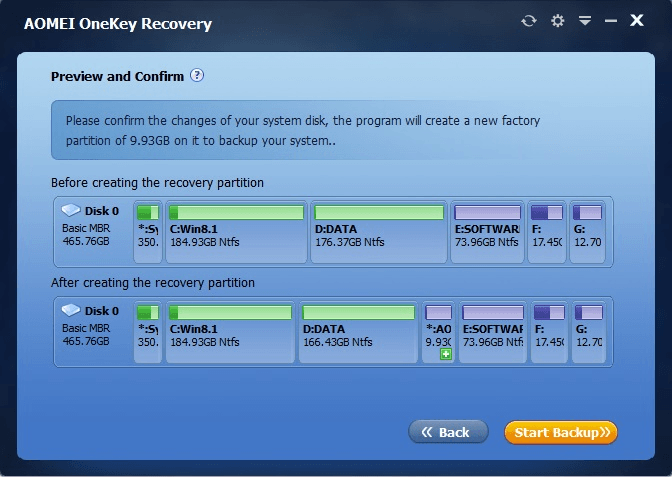This screenshot has width=672, height=477.
Task: Click C:Win8.1 usage bar in after layout
Action: click(230, 312)
